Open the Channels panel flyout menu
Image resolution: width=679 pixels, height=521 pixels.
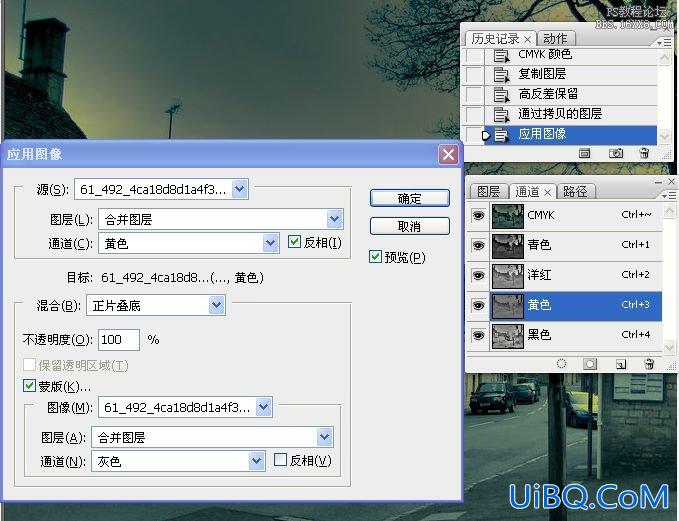(668, 196)
